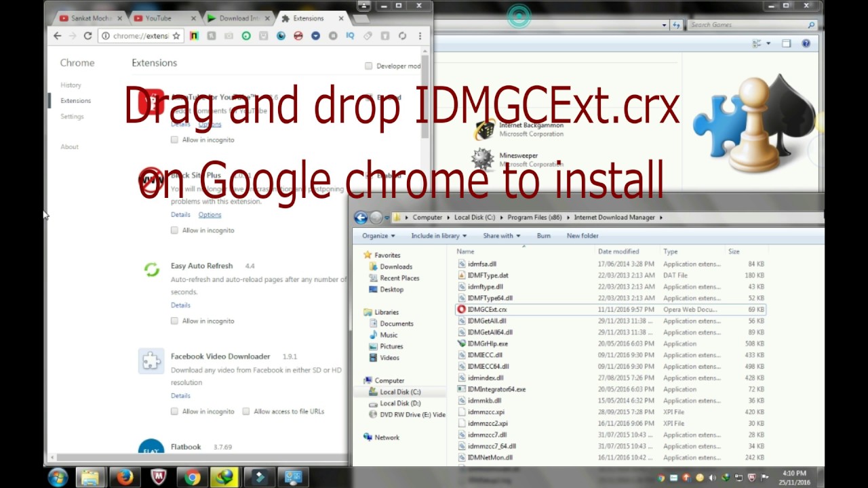Enable Developer mode checkbox

(x=369, y=66)
